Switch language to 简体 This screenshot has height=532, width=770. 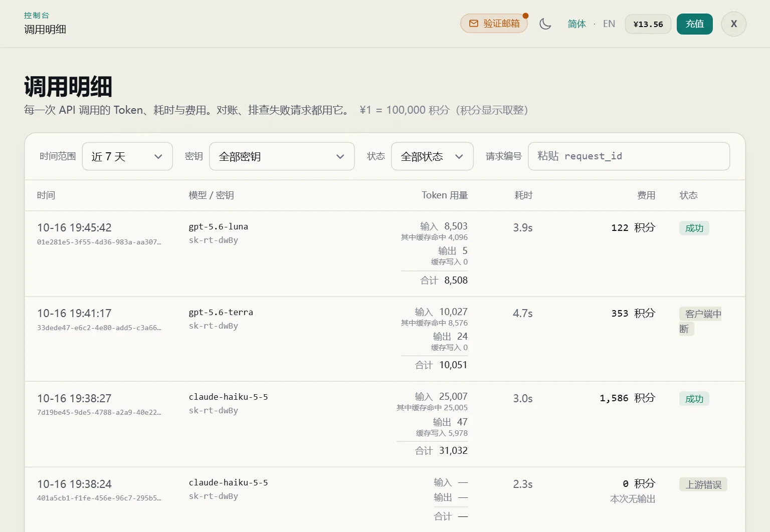click(576, 24)
